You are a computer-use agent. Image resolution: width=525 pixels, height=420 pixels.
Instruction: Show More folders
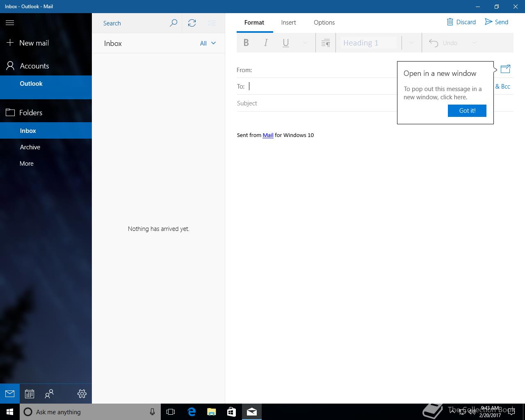[46, 163]
